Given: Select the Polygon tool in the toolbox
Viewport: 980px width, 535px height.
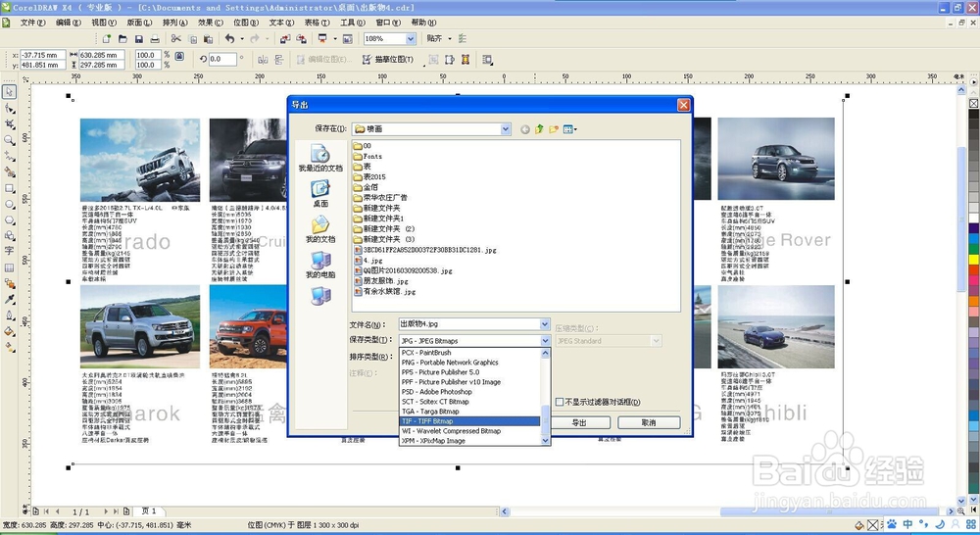Looking at the screenshot, I should (x=10, y=220).
